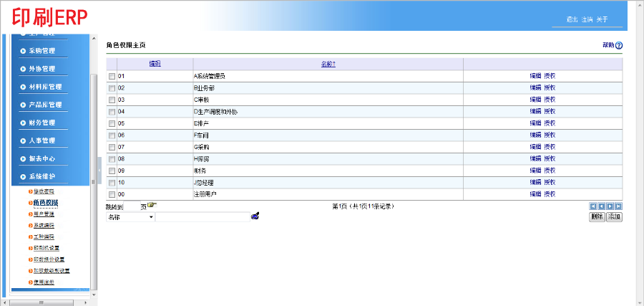
Task: Open the 角色权限 submenu item
Action: click(46, 203)
